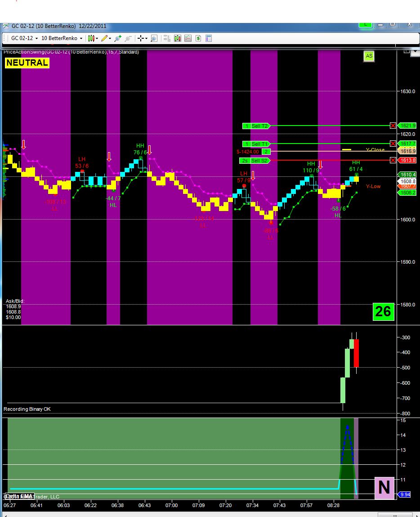Select the 2s Sell S2 order label
The image size is (420, 517).
[x=255, y=161]
